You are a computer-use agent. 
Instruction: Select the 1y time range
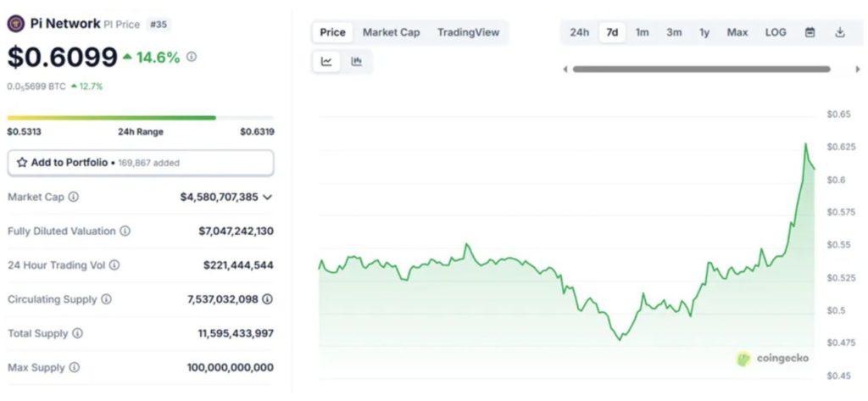[x=704, y=32]
